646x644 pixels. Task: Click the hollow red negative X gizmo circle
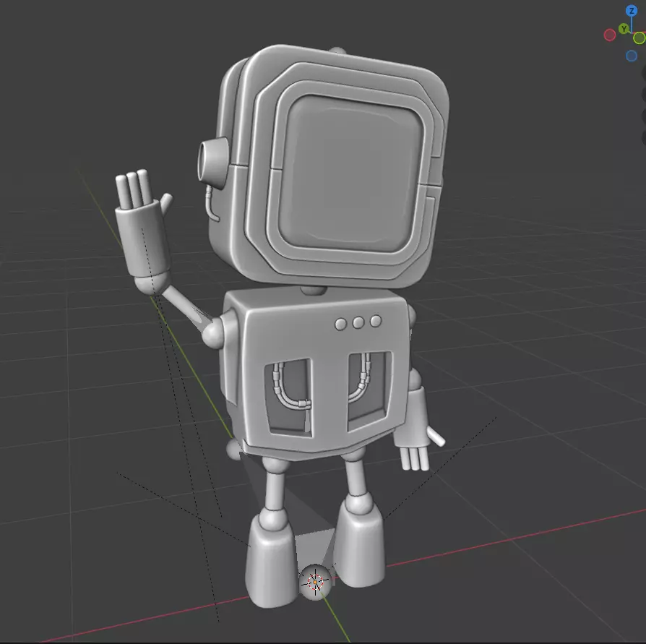pyautogui.click(x=610, y=35)
